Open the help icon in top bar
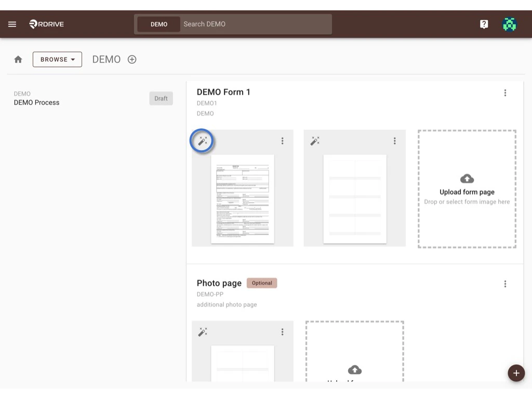Image resolution: width=532 pixels, height=399 pixels. click(x=484, y=24)
